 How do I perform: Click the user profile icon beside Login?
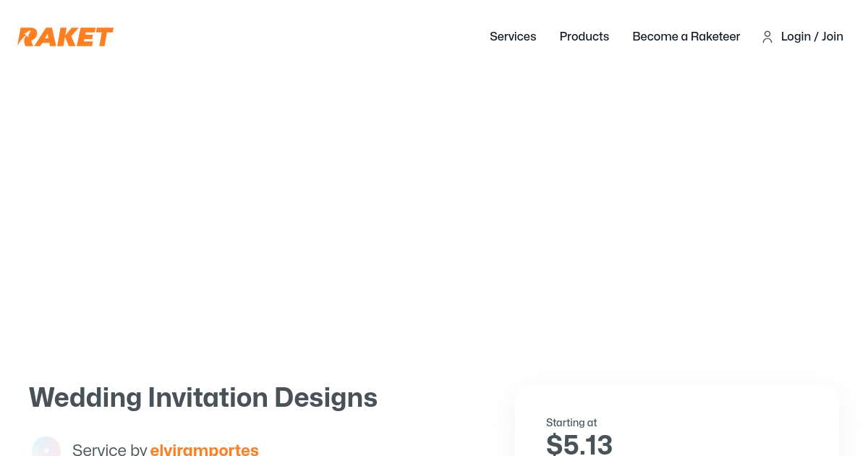tap(767, 37)
